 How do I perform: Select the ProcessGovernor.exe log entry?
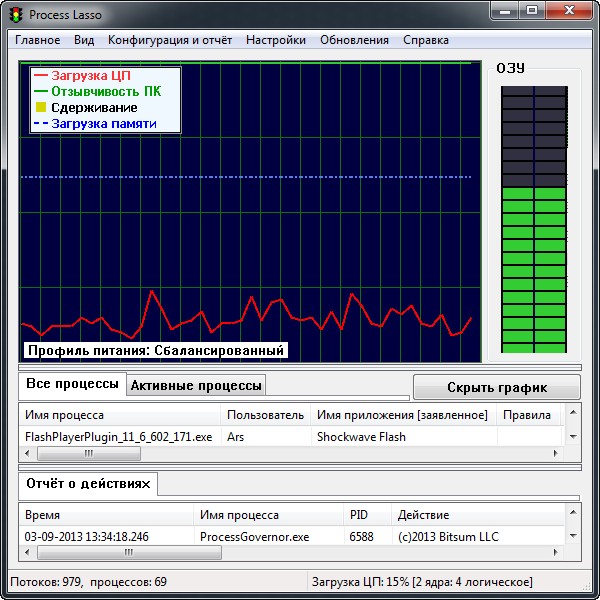pyautogui.click(x=254, y=537)
